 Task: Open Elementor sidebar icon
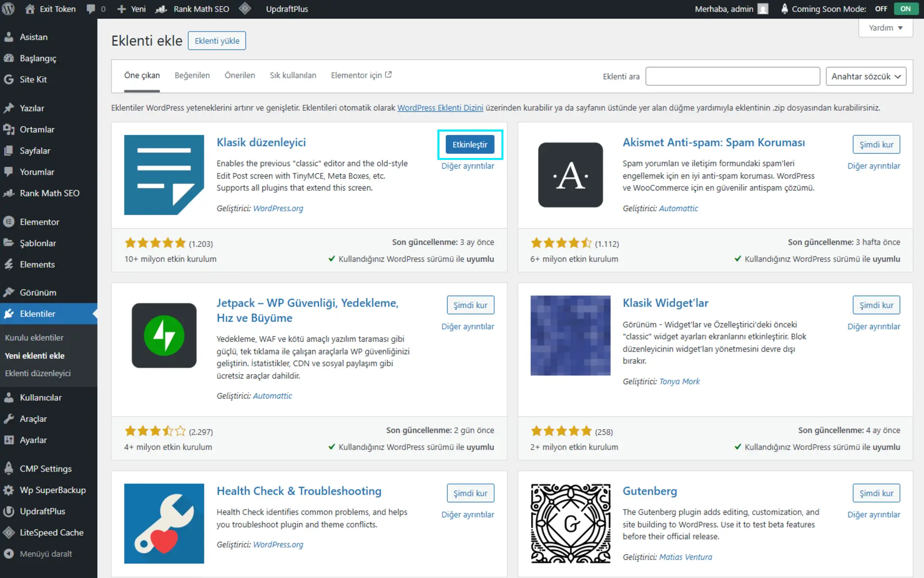[9, 222]
